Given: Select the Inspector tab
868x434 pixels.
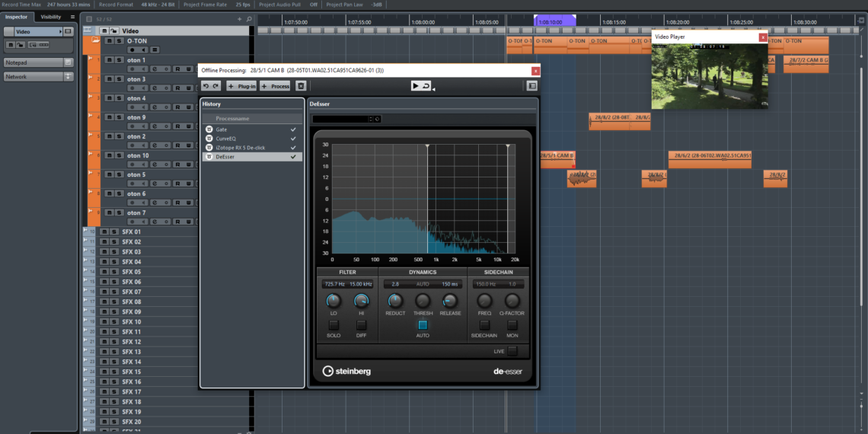Looking at the screenshot, I should click(16, 17).
